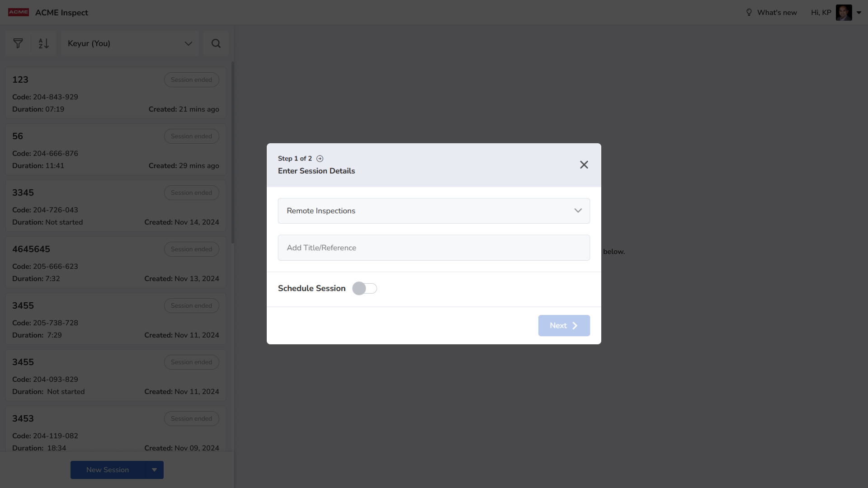
Task: Select session 4645645 card
Action: click(x=115, y=263)
